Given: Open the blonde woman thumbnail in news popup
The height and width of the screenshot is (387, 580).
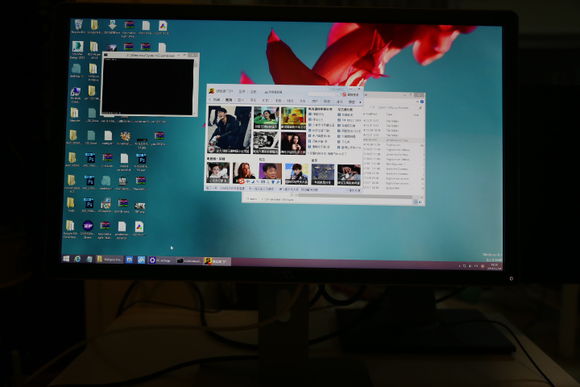Looking at the screenshot, I should tap(244, 173).
